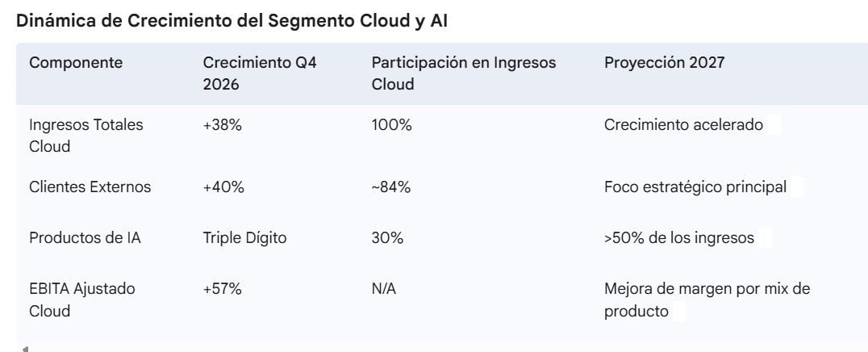Select the 'Componente' column header

[76, 63]
